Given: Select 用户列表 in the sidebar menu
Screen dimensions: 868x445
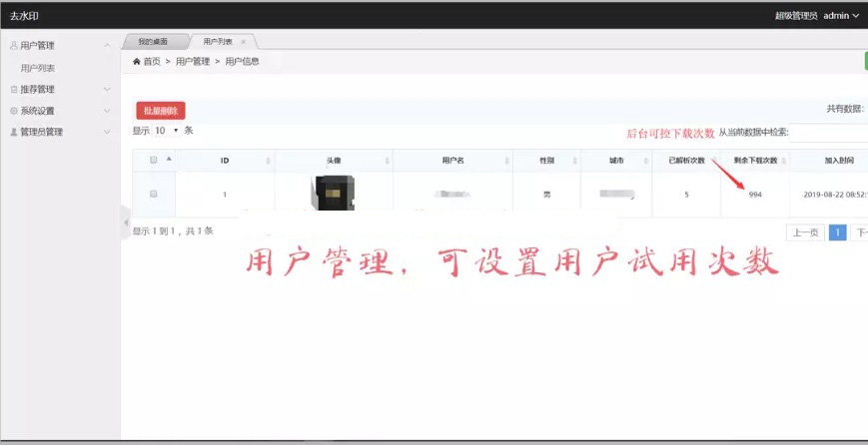Looking at the screenshot, I should tap(38, 68).
